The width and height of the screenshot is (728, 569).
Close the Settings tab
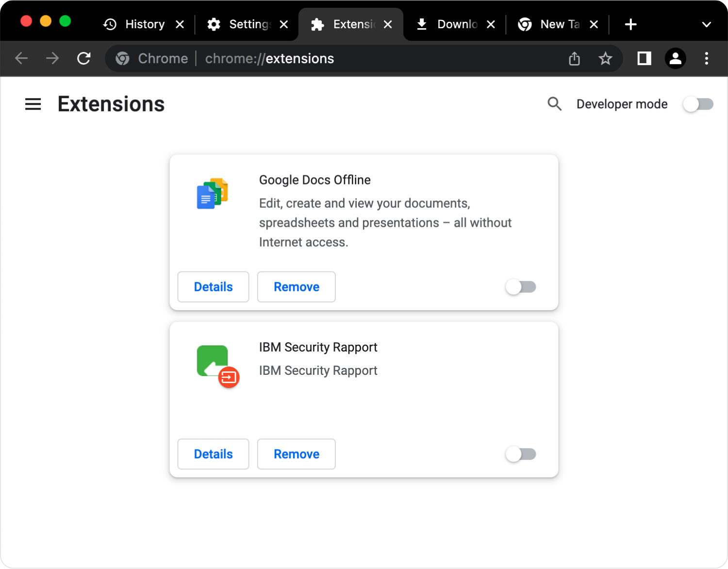tap(284, 24)
